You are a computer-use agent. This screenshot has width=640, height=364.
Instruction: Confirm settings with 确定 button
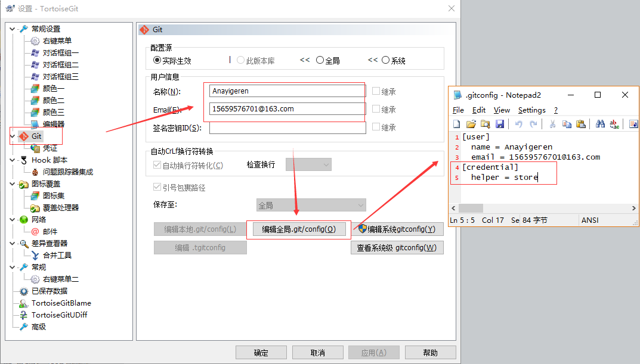[x=261, y=353]
